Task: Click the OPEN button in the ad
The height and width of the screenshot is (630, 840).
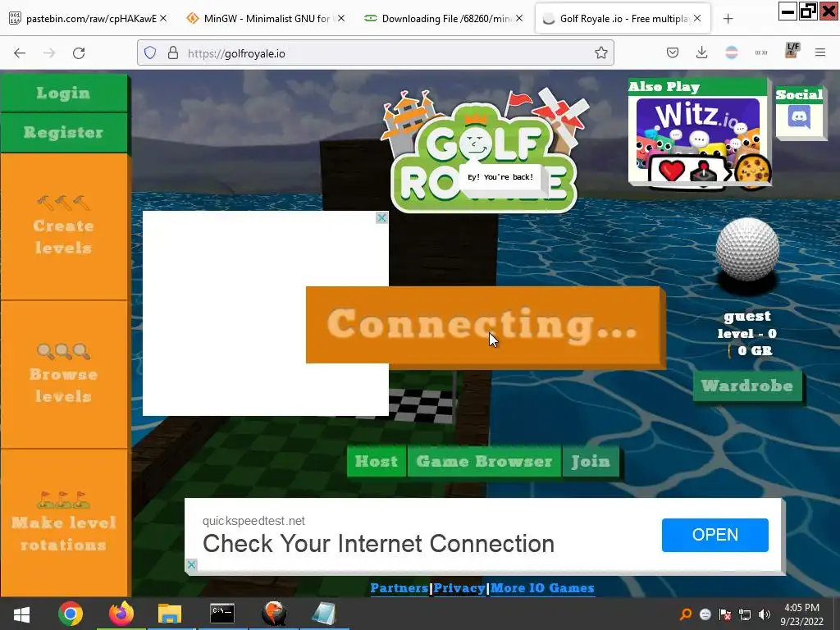Action: (x=715, y=535)
